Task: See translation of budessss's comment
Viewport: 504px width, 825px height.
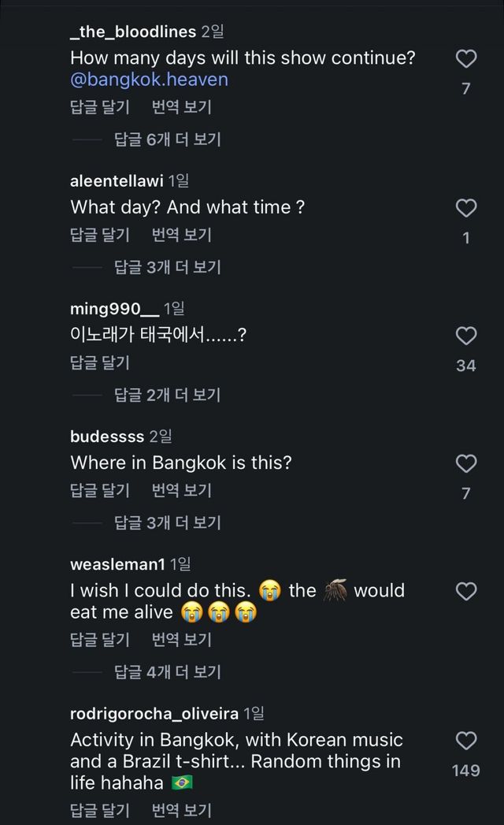Action: coord(182,490)
